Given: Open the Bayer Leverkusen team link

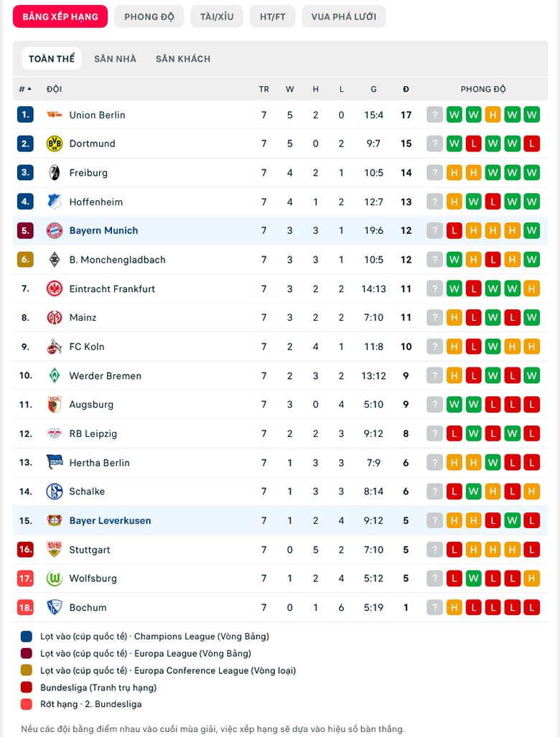Looking at the screenshot, I should (x=110, y=521).
